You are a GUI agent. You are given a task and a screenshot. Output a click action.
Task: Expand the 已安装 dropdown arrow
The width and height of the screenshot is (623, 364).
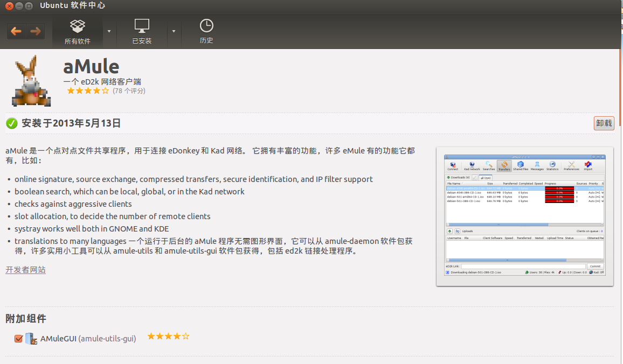[174, 31]
